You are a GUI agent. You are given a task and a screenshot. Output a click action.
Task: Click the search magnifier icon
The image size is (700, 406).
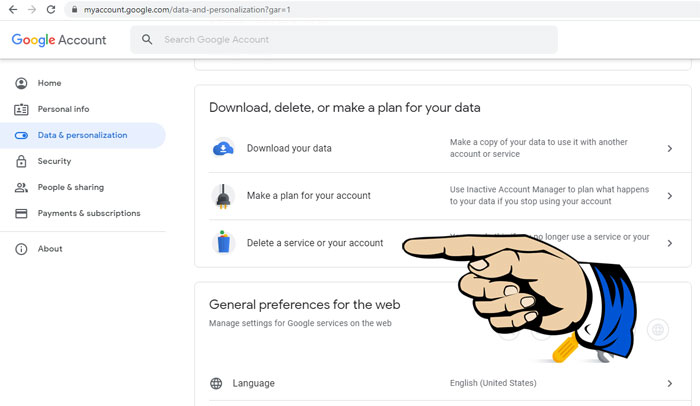point(147,39)
